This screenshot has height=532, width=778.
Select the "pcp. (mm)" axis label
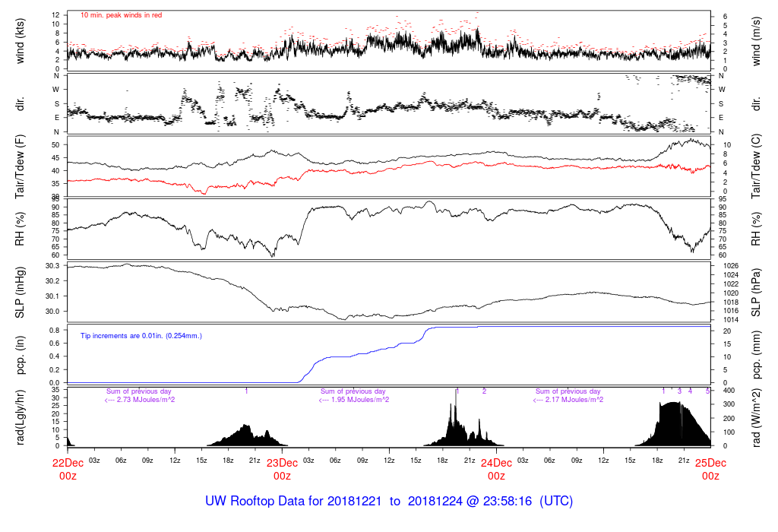click(756, 355)
